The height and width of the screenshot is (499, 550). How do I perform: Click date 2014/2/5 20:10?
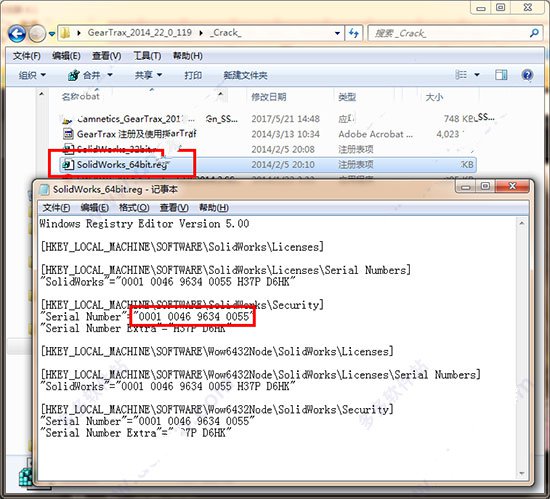(x=283, y=164)
